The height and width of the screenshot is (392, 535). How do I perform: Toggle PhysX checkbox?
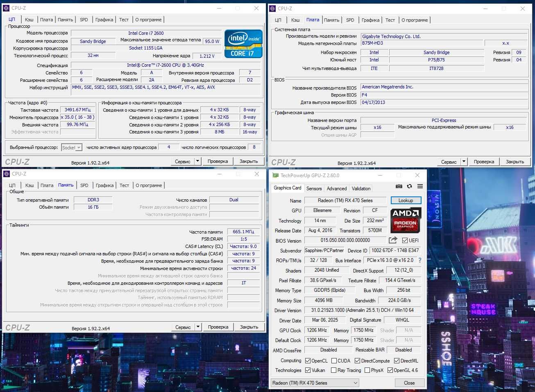click(367, 370)
